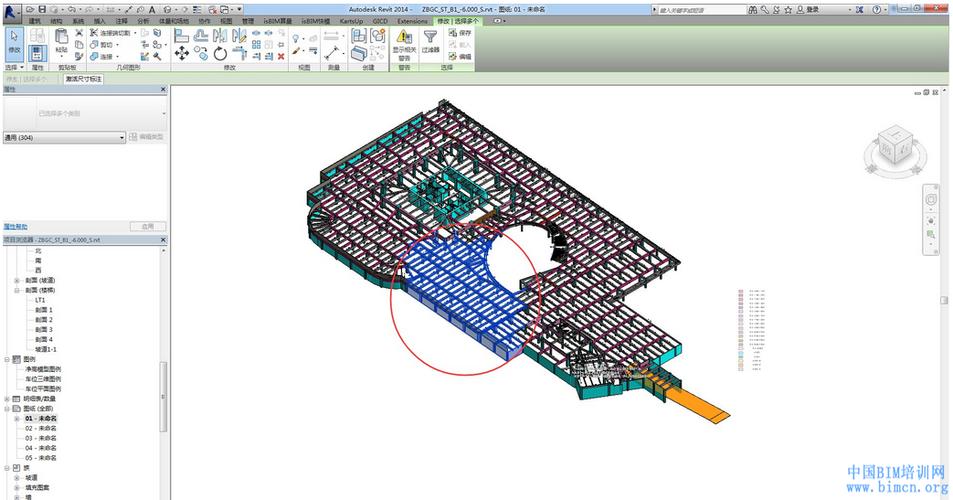Select 车位三维图例 legend in browser

point(43,379)
